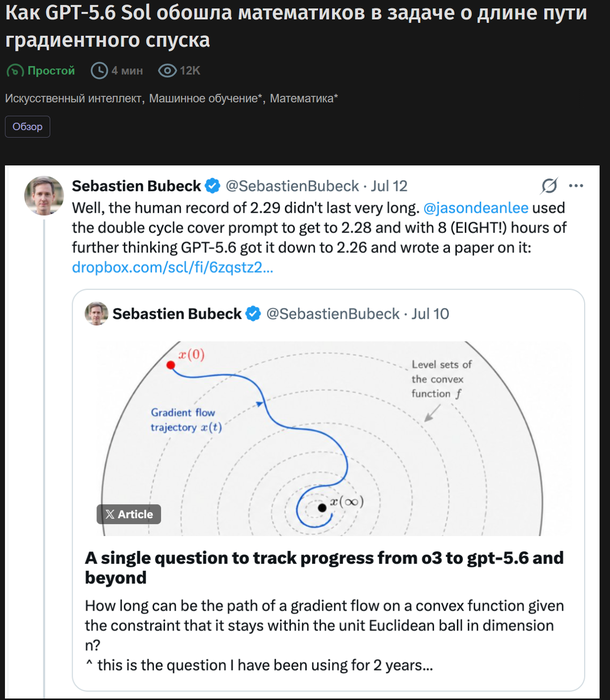The image size is (610, 700).
Task: Open the three-dots more menu on tweet
Action: click(576, 186)
